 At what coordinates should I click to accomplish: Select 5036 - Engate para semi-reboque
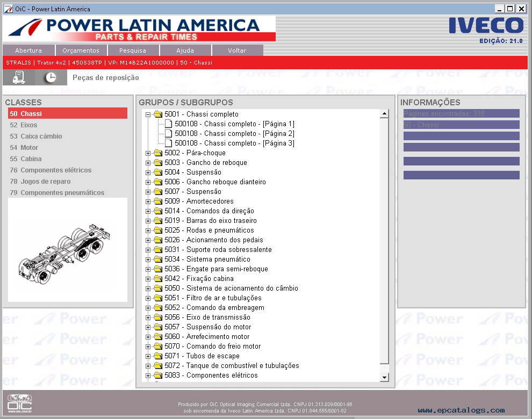(x=216, y=269)
